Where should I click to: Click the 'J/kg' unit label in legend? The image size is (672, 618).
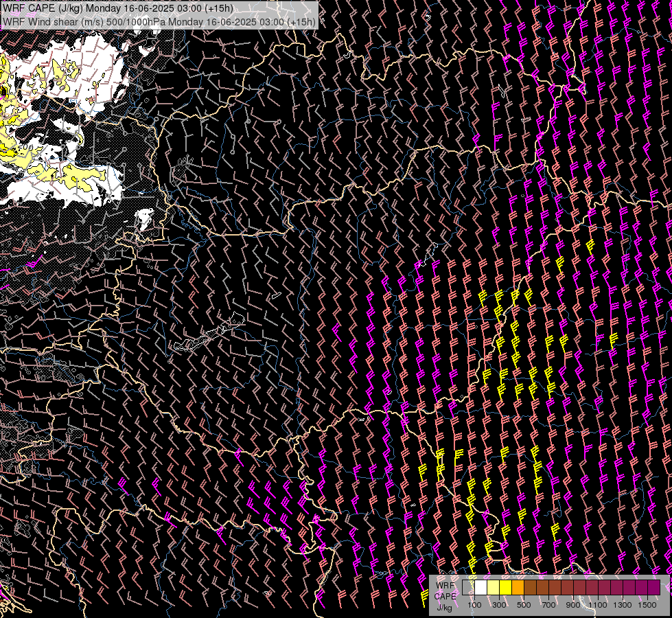[444, 608]
